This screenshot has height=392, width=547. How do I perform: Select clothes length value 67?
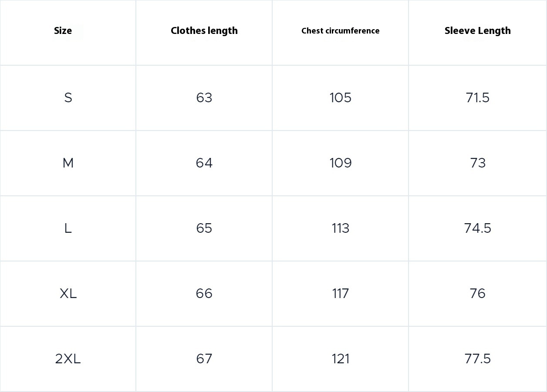[204, 359]
